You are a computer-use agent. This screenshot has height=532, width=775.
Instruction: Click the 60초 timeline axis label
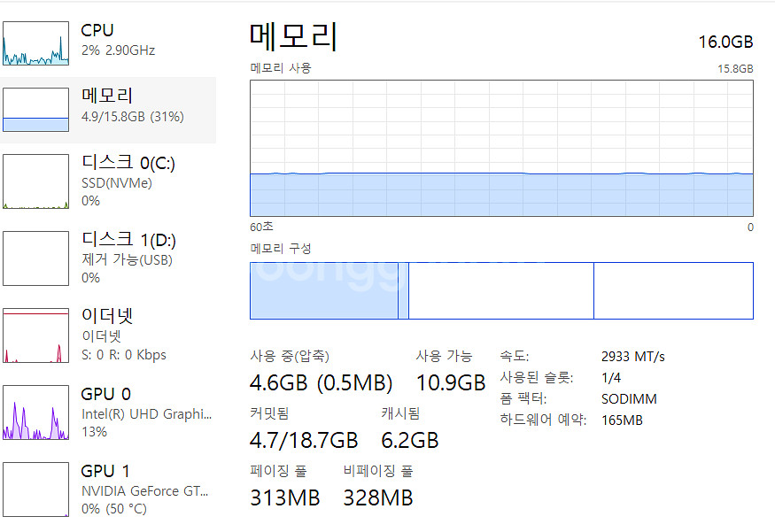pos(262,226)
